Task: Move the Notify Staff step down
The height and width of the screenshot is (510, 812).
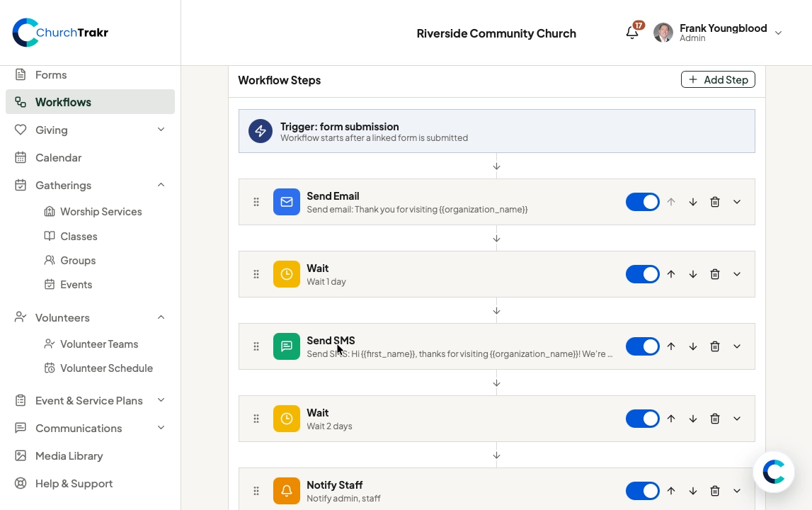Action: 693,491
